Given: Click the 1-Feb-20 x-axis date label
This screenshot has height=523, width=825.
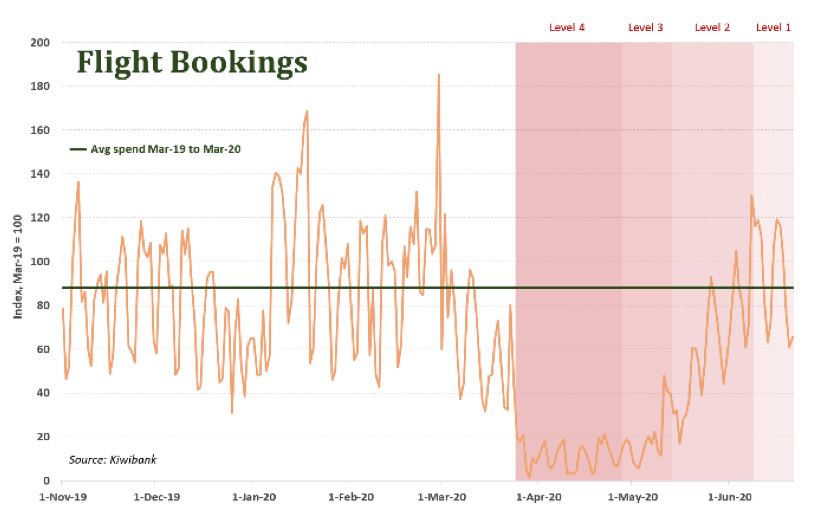Looking at the screenshot, I should point(351,496).
